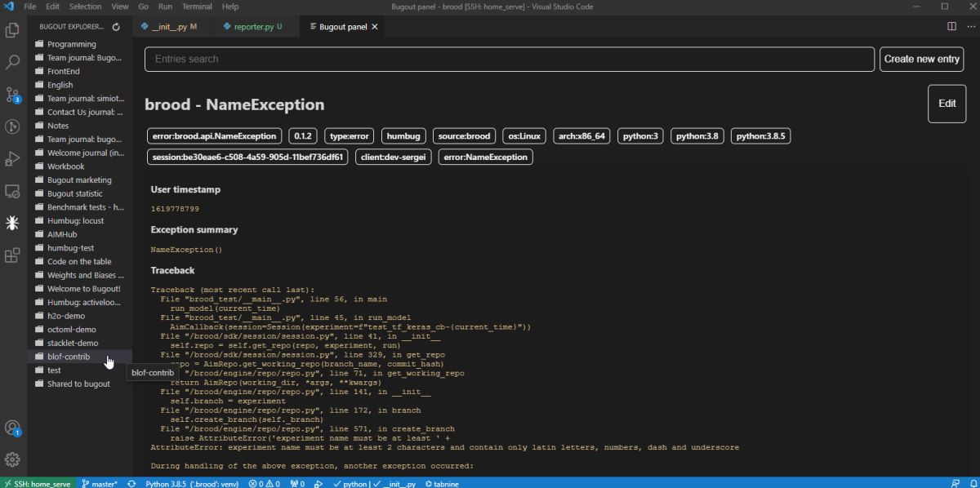Click the python:3.8.5 tag
The width and height of the screenshot is (980, 488).
click(760, 136)
